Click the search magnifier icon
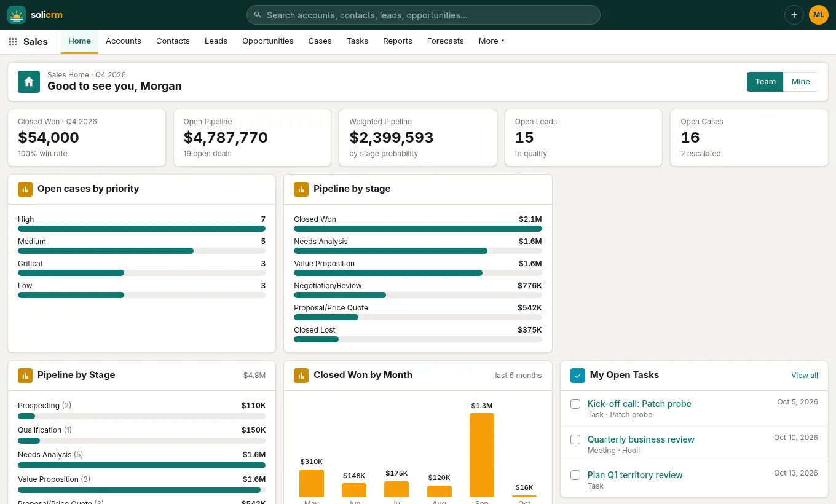The width and height of the screenshot is (836, 504). tap(258, 15)
